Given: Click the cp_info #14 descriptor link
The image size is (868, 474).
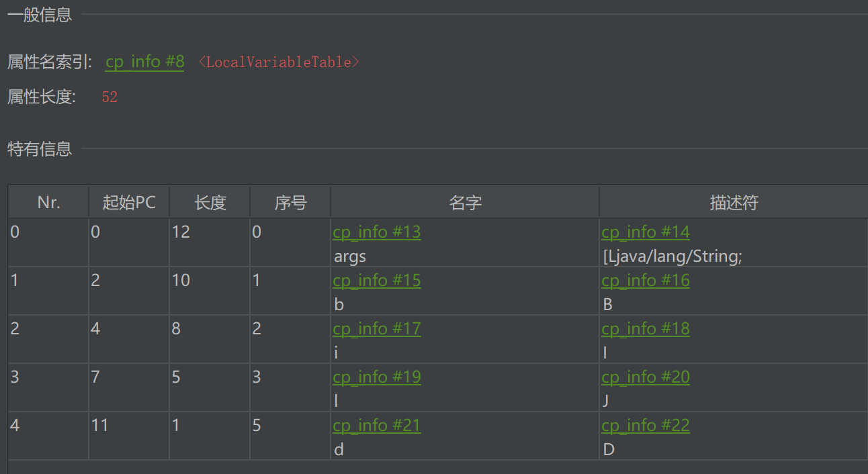Looking at the screenshot, I should tap(646, 232).
